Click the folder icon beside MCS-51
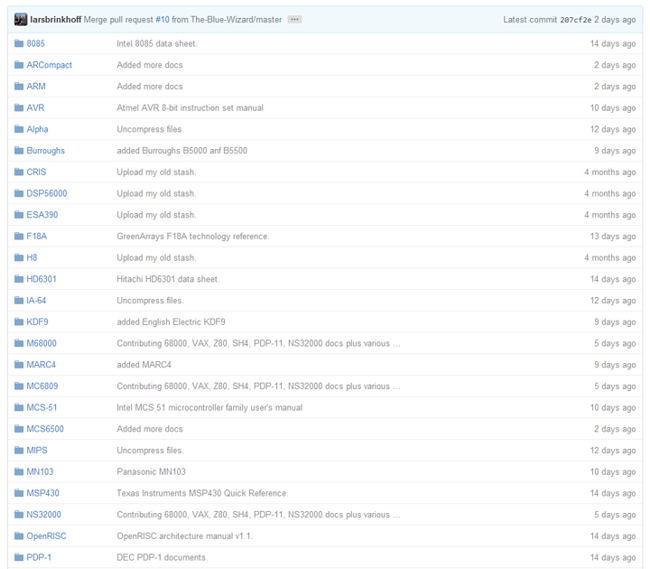Screen dimensions: 650x569 click(19, 407)
